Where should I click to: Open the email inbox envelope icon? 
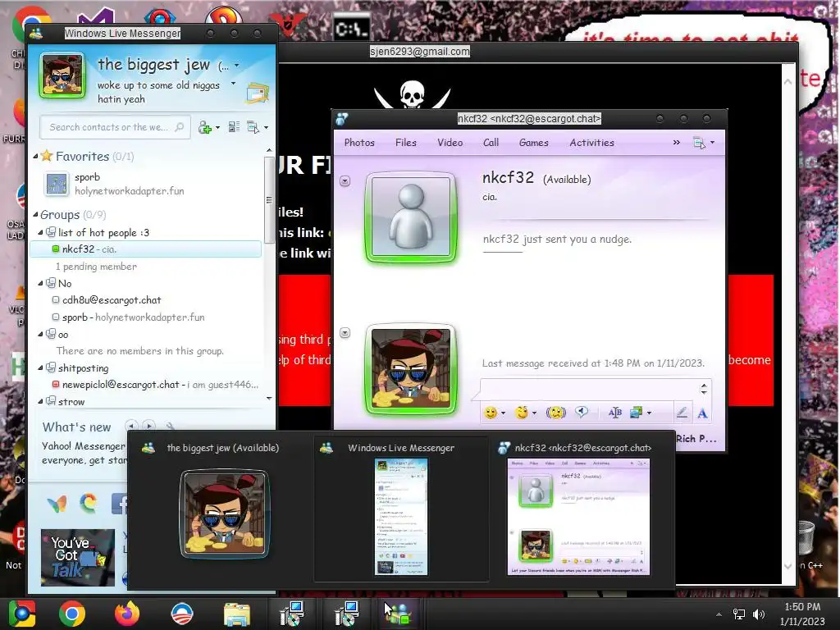(258, 93)
